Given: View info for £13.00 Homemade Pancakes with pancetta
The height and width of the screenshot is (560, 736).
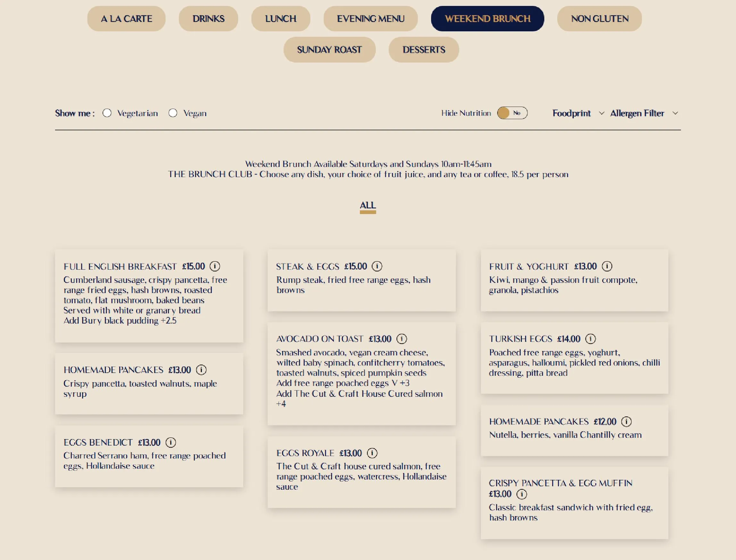Looking at the screenshot, I should pos(201,370).
